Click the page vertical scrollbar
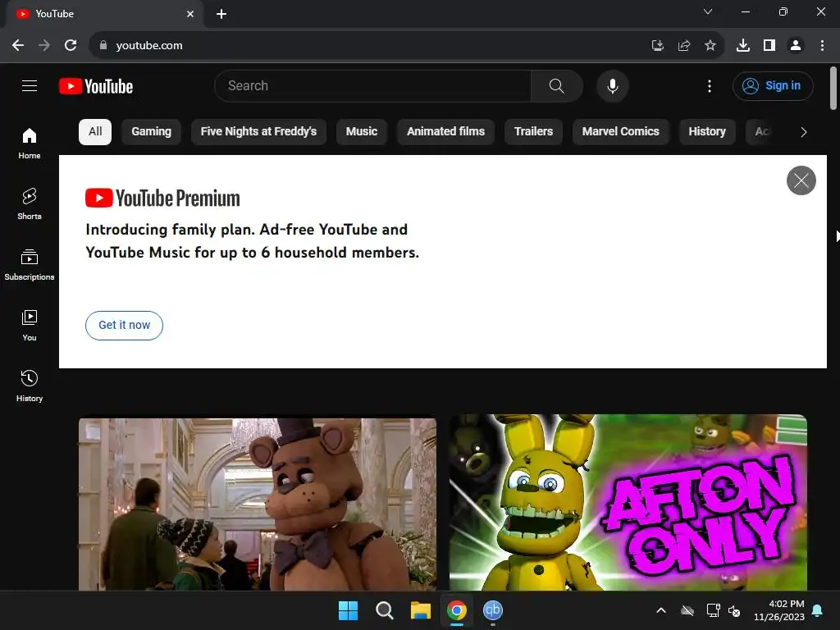The width and height of the screenshot is (840, 630). (833, 89)
